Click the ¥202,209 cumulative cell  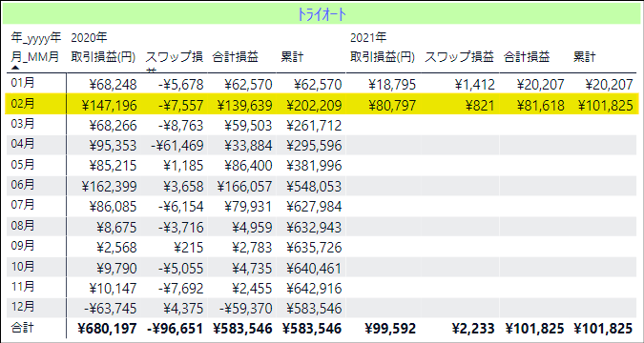[314, 106]
